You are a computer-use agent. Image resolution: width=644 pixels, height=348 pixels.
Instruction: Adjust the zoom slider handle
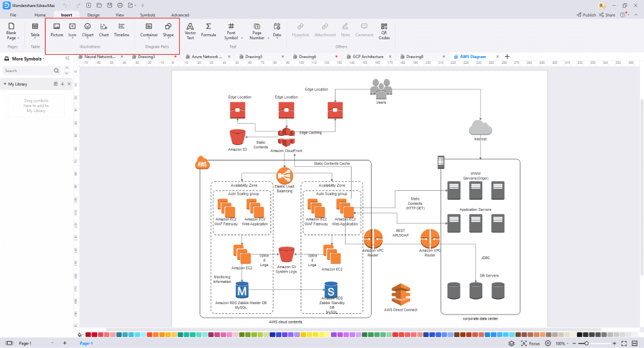point(587,343)
